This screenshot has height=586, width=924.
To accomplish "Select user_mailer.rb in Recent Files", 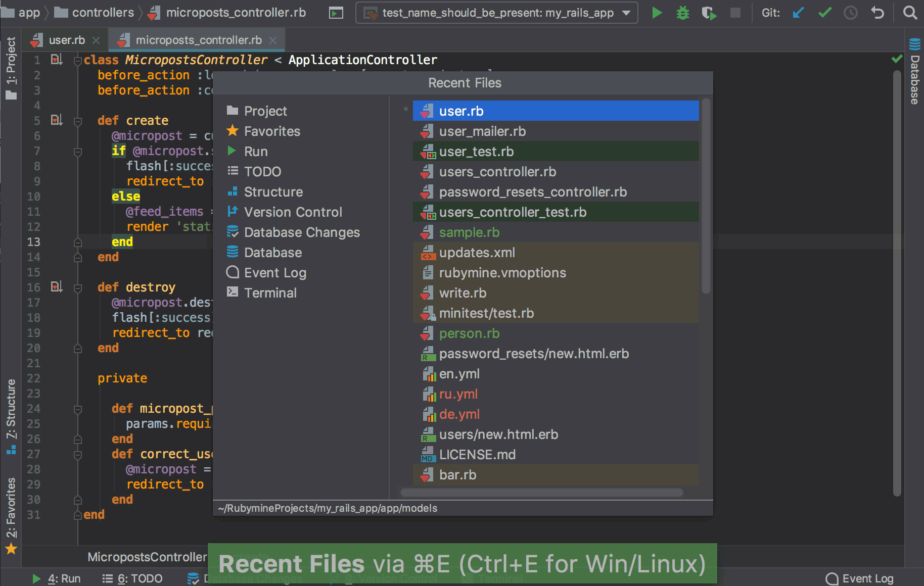I will point(556,131).
